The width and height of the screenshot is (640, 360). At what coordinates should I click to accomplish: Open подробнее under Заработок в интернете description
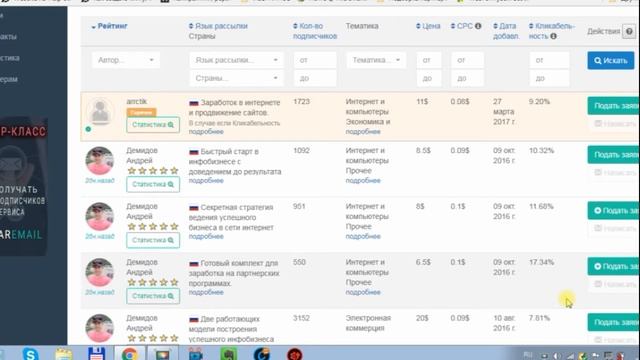click(x=206, y=132)
